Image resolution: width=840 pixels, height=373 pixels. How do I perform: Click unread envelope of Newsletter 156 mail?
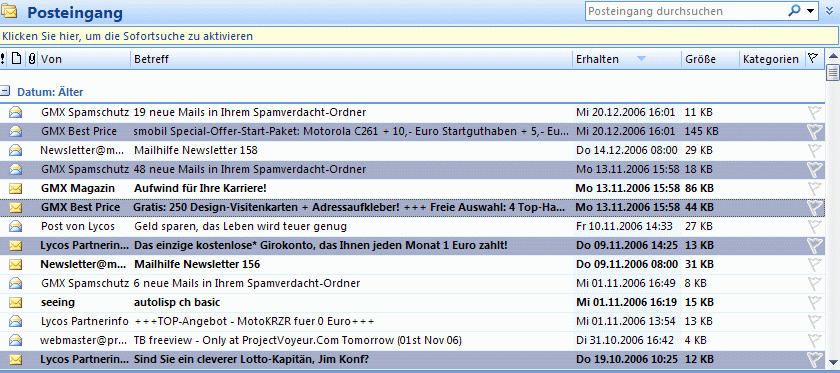(x=16, y=264)
